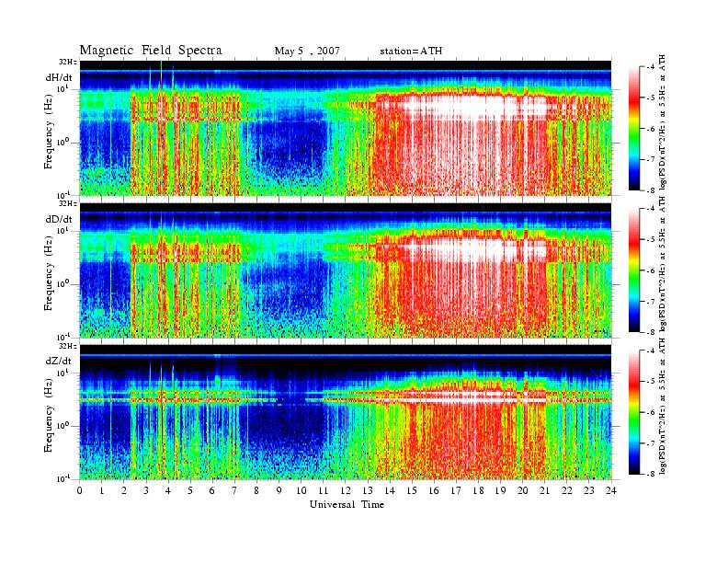Click the dH/dt panel label
This screenshot has height=563, width=728.
(x=59, y=77)
